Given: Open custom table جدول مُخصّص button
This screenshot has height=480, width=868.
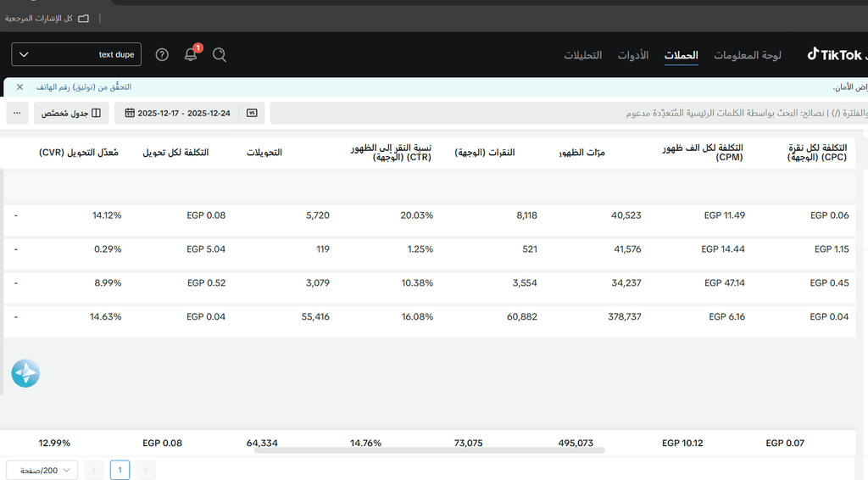Looking at the screenshot, I should pyautogui.click(x=71, y=113).
